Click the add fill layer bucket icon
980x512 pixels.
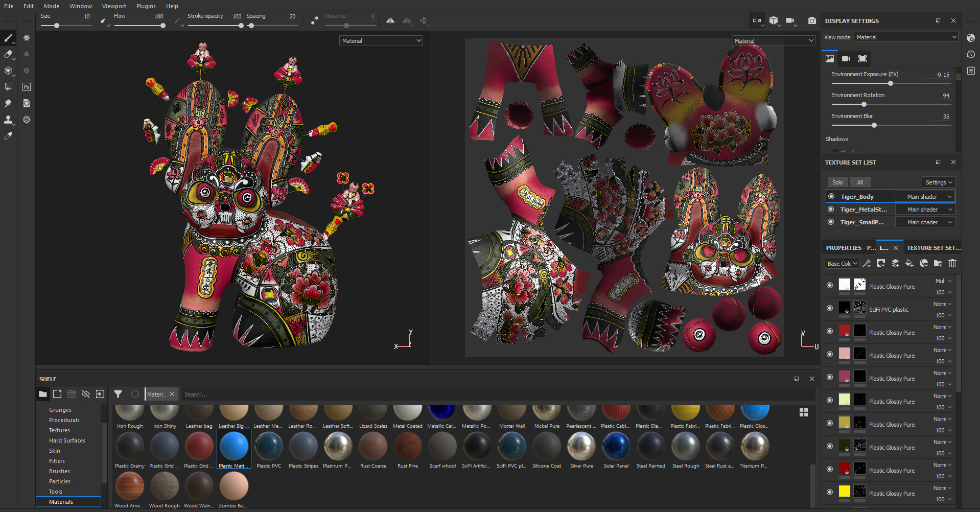point(909,263)
